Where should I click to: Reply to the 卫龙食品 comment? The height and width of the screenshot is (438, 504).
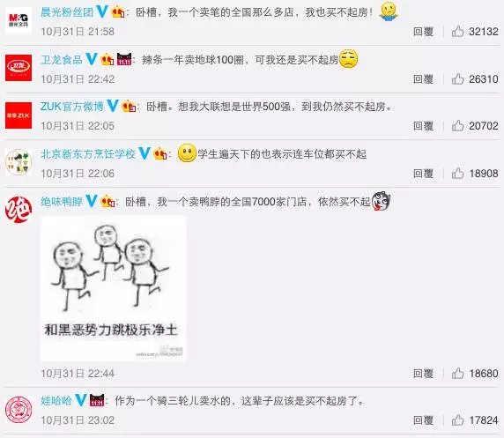pyautogui.click(x=423, y=79)
